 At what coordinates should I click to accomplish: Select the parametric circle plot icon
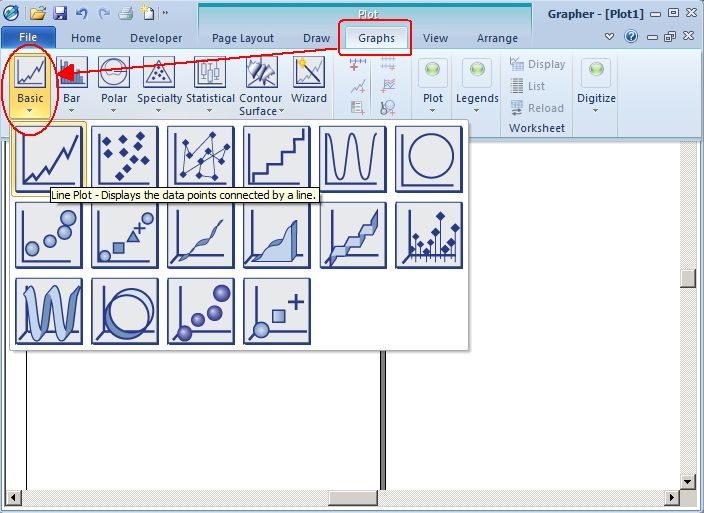tap(429, 159)
